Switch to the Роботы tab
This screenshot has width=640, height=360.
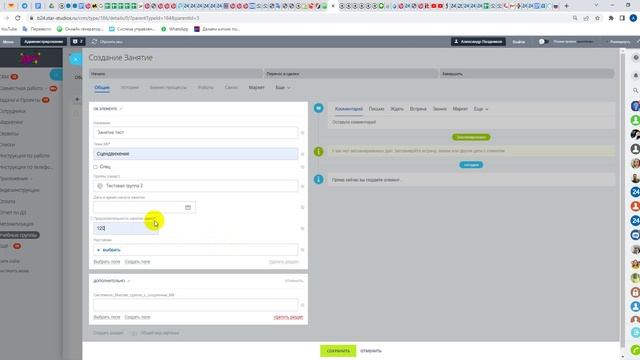206,87
